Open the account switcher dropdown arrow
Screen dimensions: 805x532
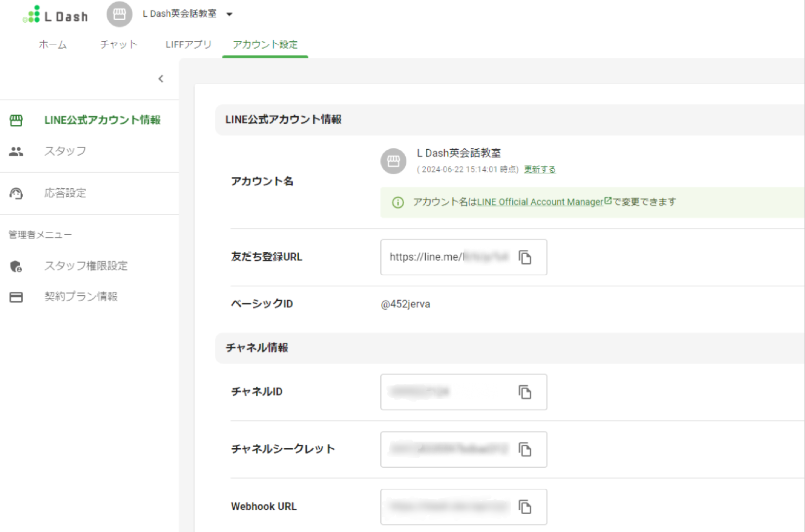[x=229, y=15]
